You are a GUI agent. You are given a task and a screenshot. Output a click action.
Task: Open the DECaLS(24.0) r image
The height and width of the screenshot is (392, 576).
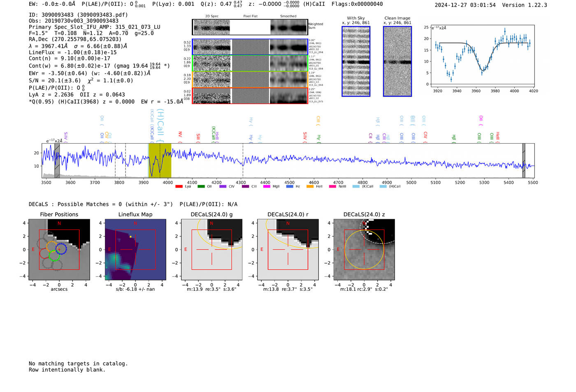[288, 250]
